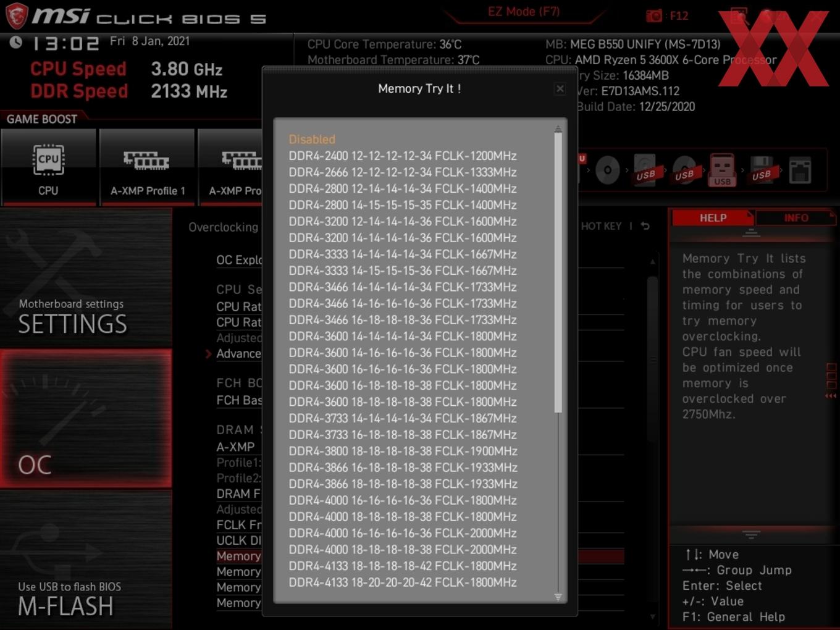Image resolution: width=840 pixels, height=630 pixels.
Task: Take a screenshot with the F12 camera icon
Action: click(653, 15)
